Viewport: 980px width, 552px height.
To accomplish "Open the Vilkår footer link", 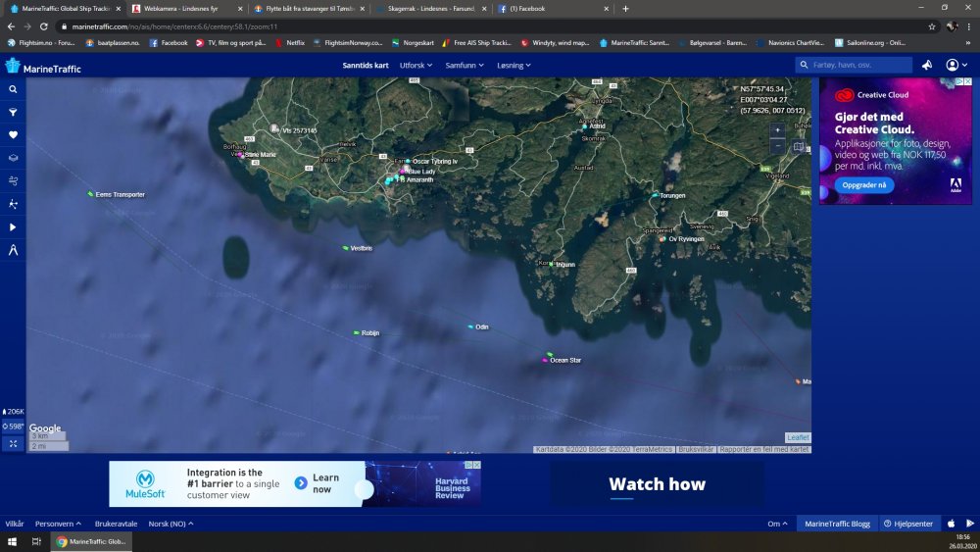I will [x=15, y=524].
